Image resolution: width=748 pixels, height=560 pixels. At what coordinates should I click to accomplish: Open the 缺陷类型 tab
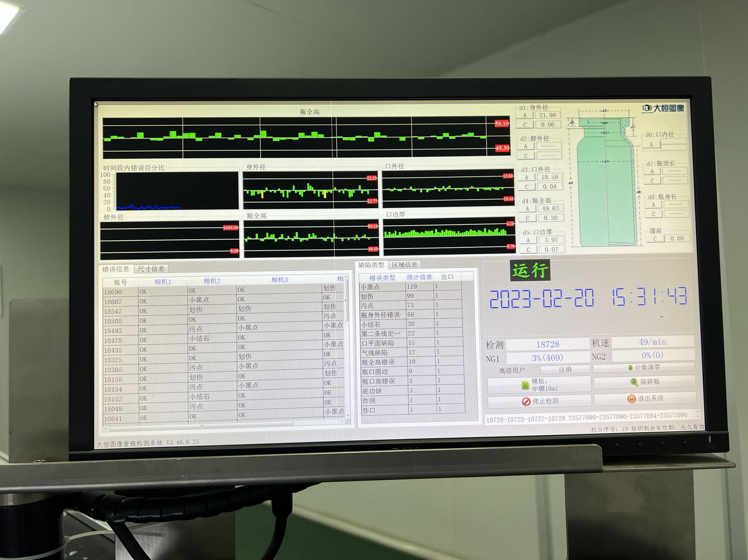coord(371,265)
